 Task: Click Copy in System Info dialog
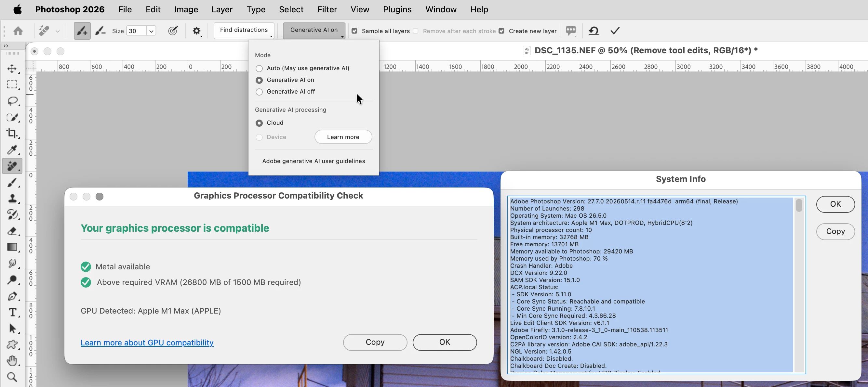835,232
